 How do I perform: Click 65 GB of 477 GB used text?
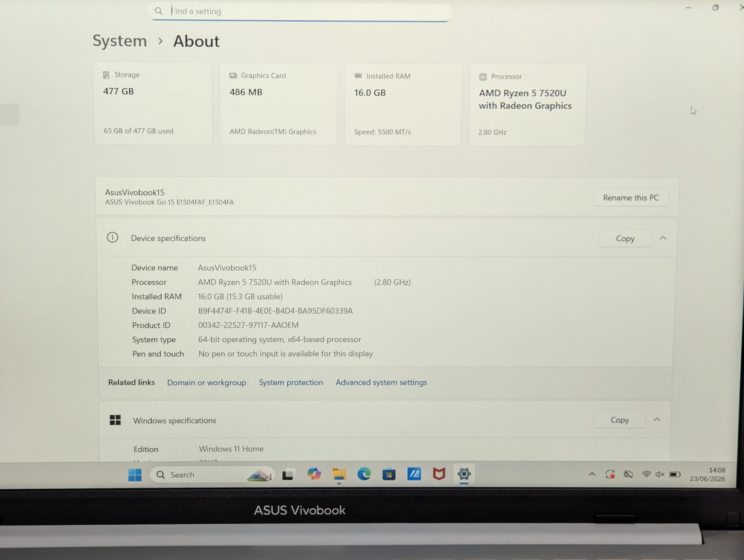pyautogui.click(x=138, y=131)
